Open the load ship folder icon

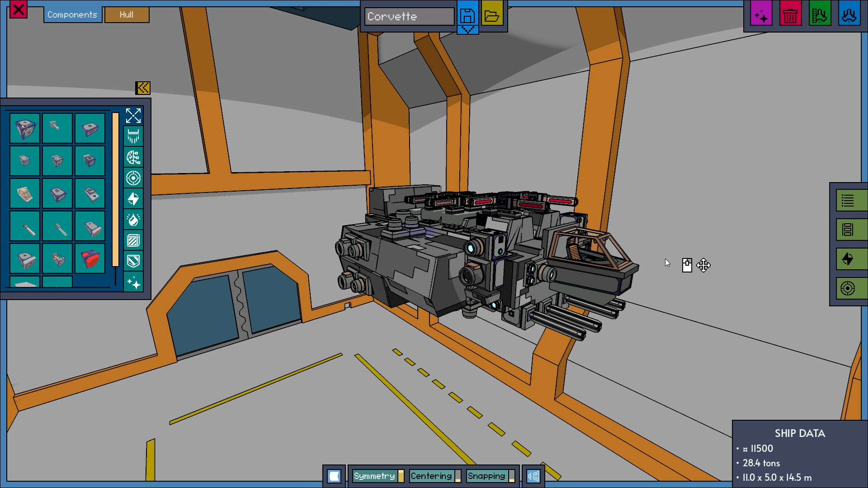(x=491, y=16)
